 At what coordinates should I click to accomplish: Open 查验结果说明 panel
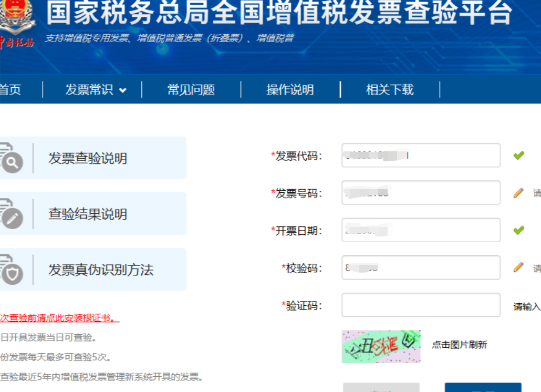[x=93, y=214]
